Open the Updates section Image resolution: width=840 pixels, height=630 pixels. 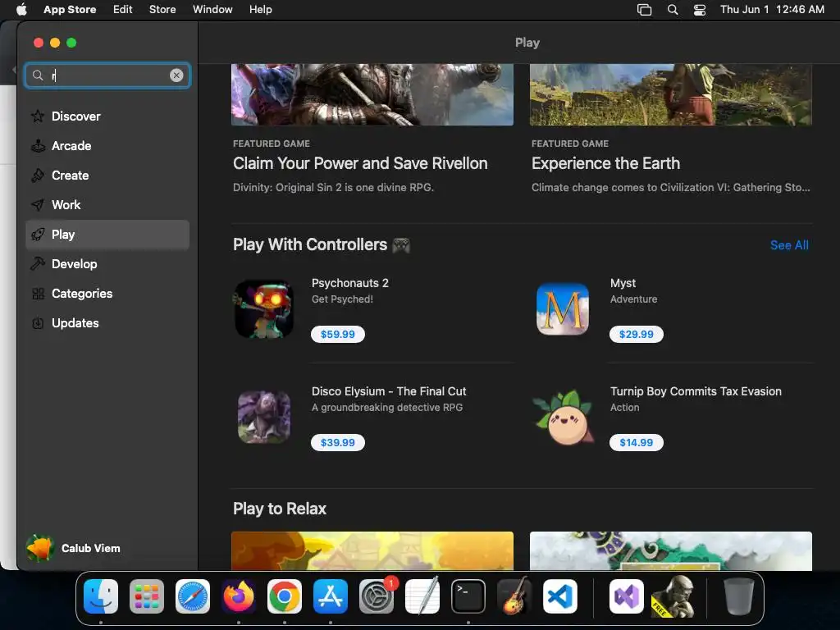pyautogui.click(x=107, y=323)
